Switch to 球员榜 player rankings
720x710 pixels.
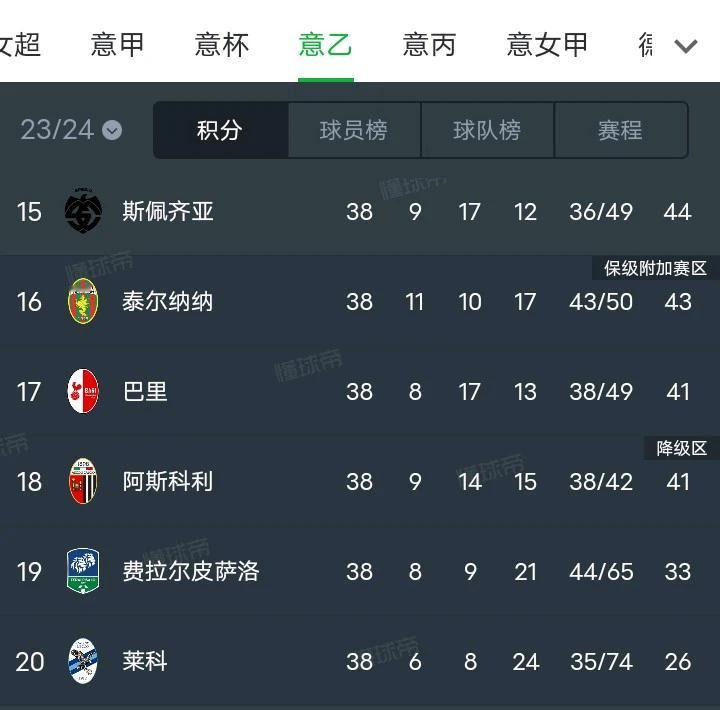(x=354, y=130)
